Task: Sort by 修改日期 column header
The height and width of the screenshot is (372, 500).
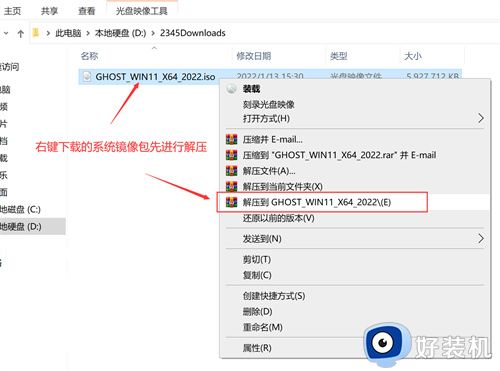Action: 254,56
